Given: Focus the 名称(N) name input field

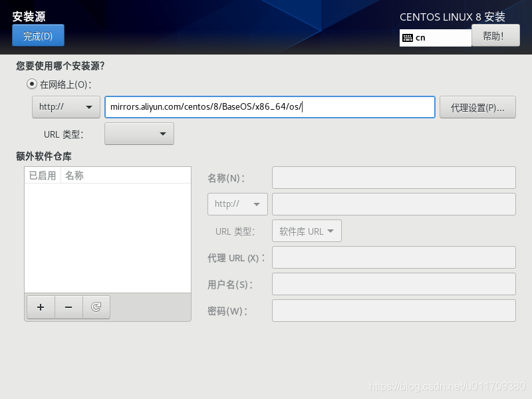Looking at the screenshot, I should pyautogui.click(x=394, y=178).
